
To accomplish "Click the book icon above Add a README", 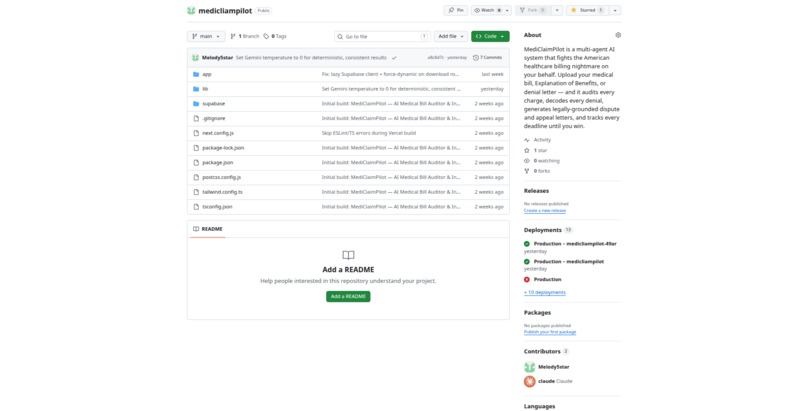I will pos(348,255).
